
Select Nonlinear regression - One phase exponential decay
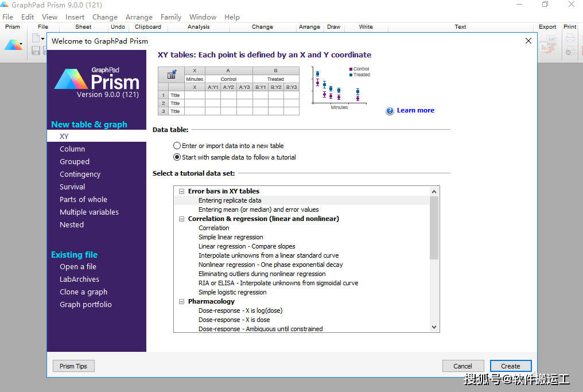[x=270, y=265]
